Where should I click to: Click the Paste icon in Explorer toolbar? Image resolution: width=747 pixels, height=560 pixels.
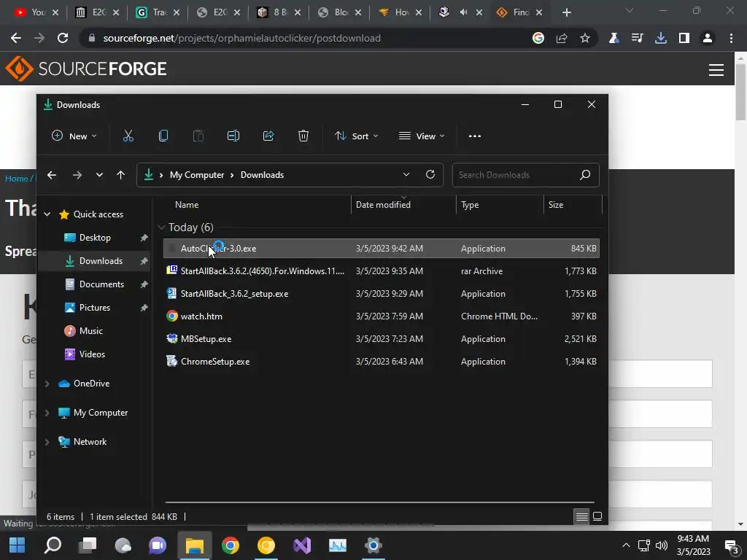coord(198,136)
